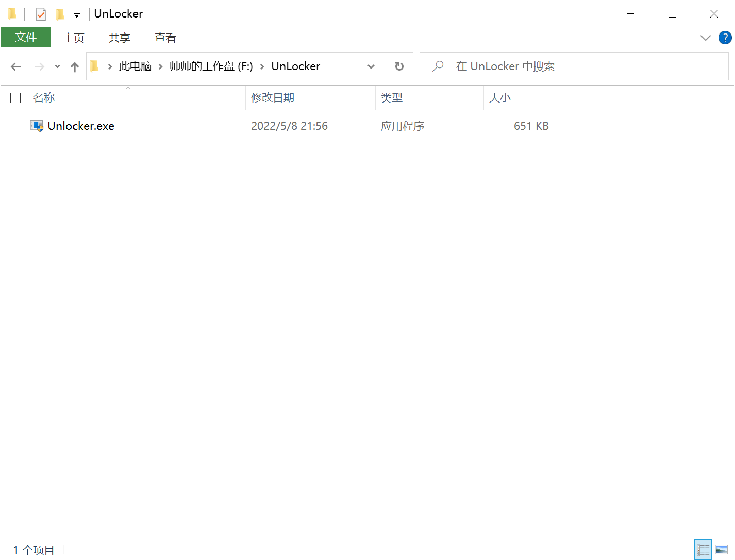
Task: Expand the chevron after 帅帅的工作盘 (F:)
Action: coord(262,66)
